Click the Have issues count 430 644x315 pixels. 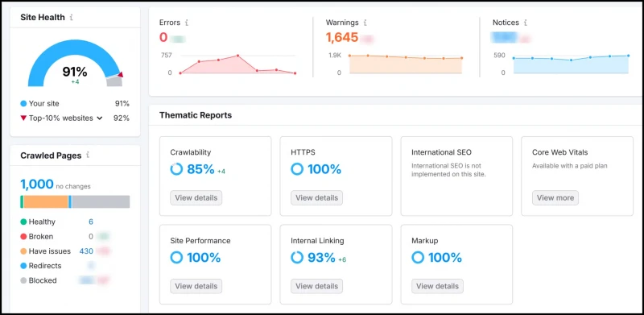[86, 251]
